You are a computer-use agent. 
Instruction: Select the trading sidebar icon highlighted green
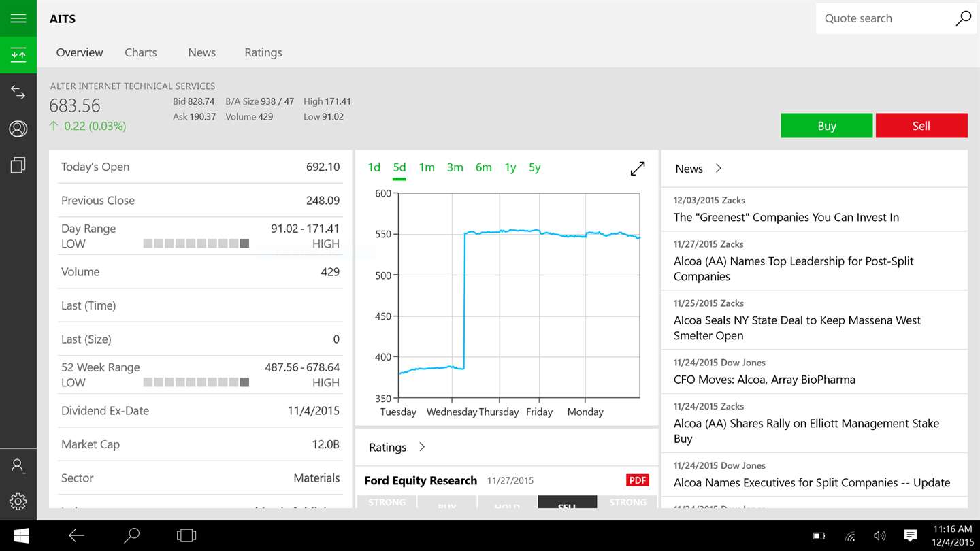(x=18, y=55)
